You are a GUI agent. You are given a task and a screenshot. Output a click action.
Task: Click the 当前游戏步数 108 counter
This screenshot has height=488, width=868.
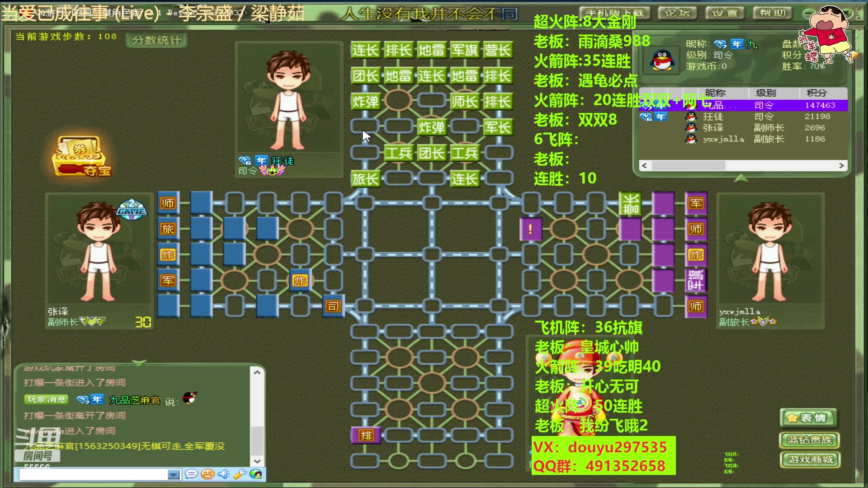point(66,37)
